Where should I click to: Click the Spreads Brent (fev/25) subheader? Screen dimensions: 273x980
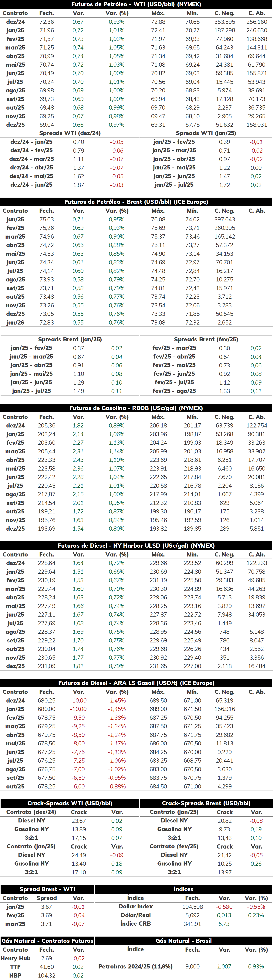[x=206, y=339]
